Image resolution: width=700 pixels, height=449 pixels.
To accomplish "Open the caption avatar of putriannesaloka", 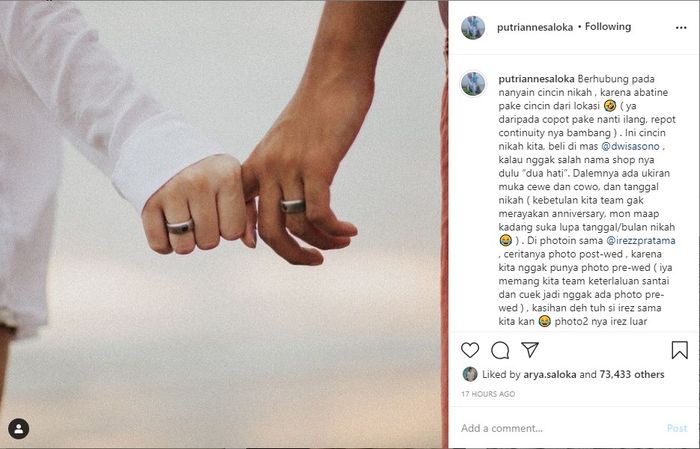I will (473, 83).
